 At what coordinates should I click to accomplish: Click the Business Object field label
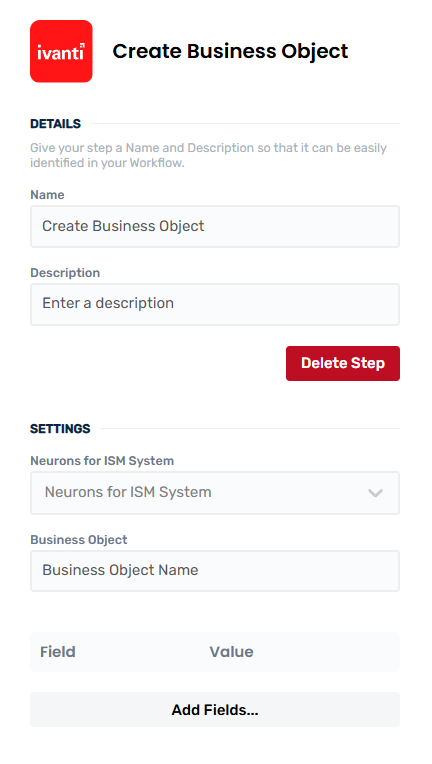79,540
